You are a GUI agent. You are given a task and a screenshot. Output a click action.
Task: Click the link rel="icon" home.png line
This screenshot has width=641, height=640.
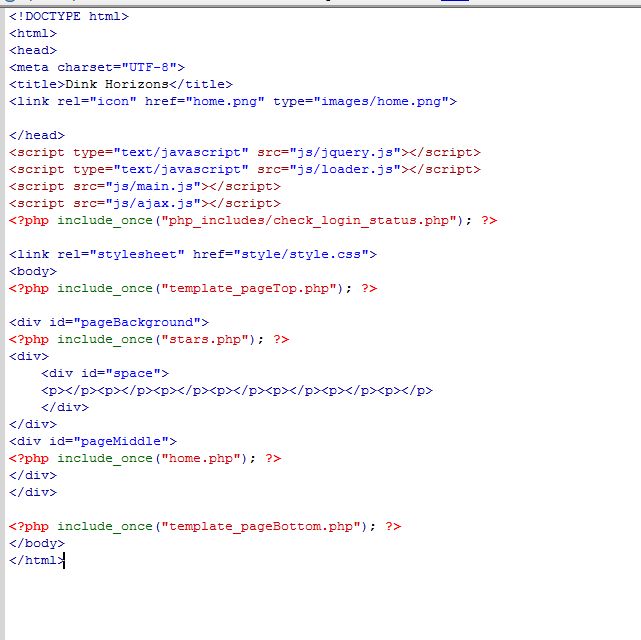pyautogui.click(x=233, y=101)
